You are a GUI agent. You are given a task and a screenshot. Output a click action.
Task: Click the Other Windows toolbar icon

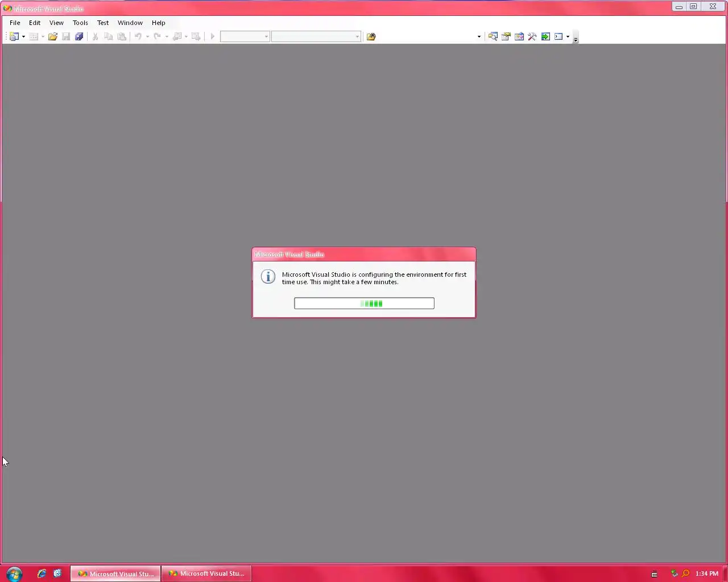pos(559,36)
